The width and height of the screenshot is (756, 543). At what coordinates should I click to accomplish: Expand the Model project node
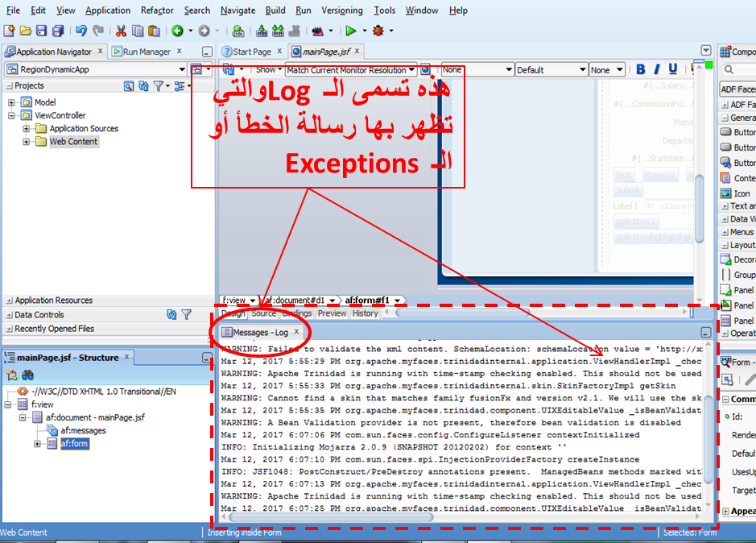click(12, 103)
